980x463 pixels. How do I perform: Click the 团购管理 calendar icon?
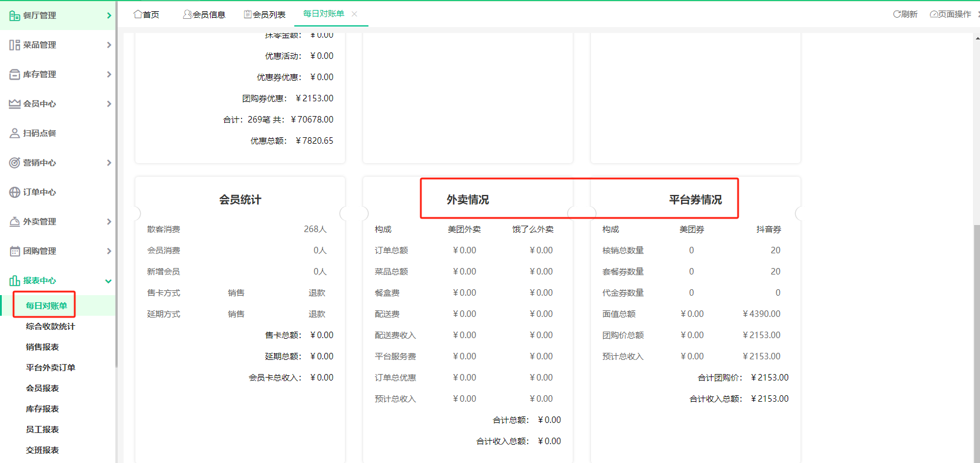click(x=14, y=251)
